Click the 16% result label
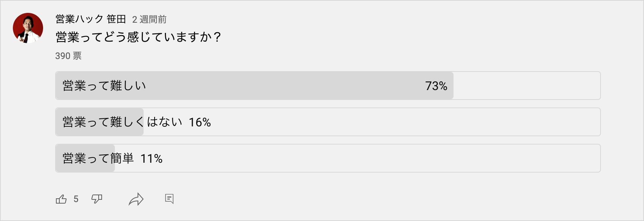644x221 pixels. coord(200,122)
